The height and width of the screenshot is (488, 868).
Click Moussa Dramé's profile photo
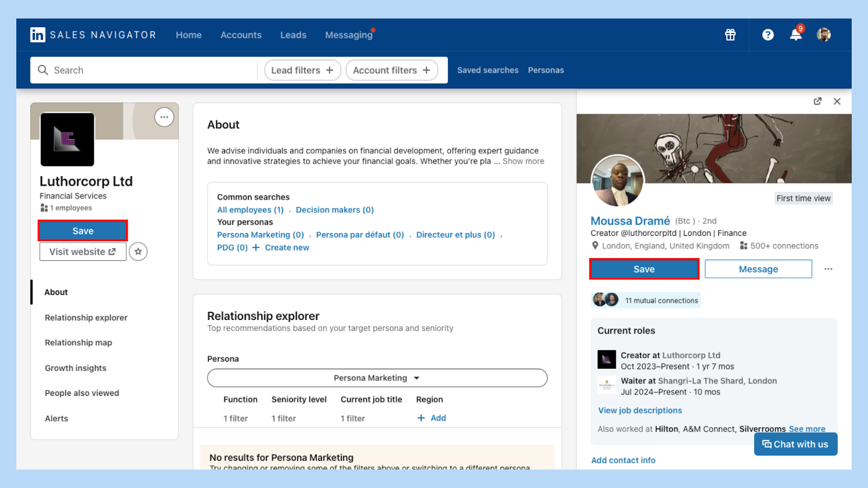pyautogui.click(x=617, y=182)
